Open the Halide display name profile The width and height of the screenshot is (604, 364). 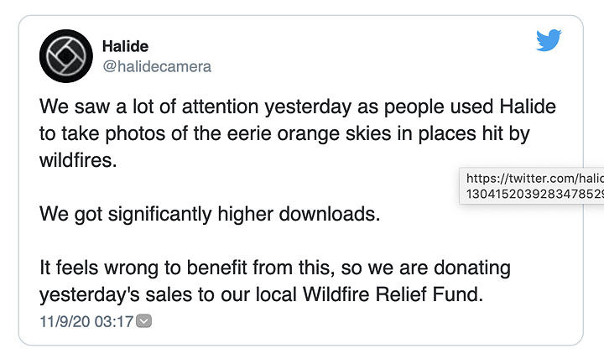tap(125, 46)
